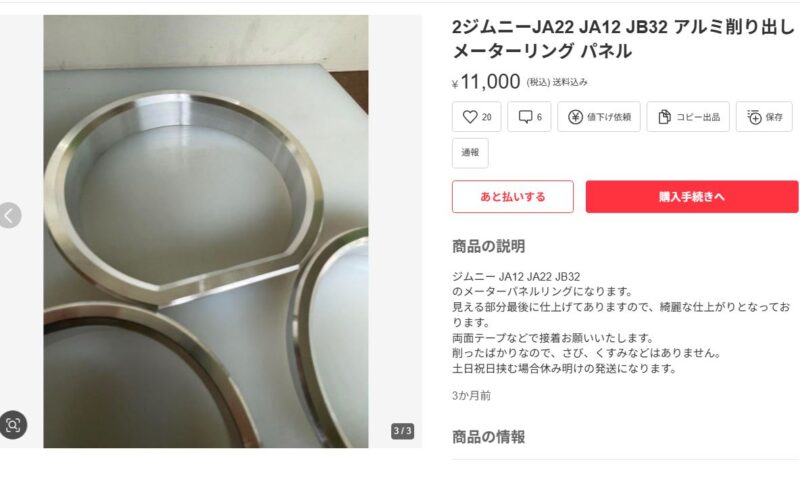The height and width of the screenshot is (478, 800).
Task: Open the comments speech bubble icon
Action: click(x=525, y=117)
